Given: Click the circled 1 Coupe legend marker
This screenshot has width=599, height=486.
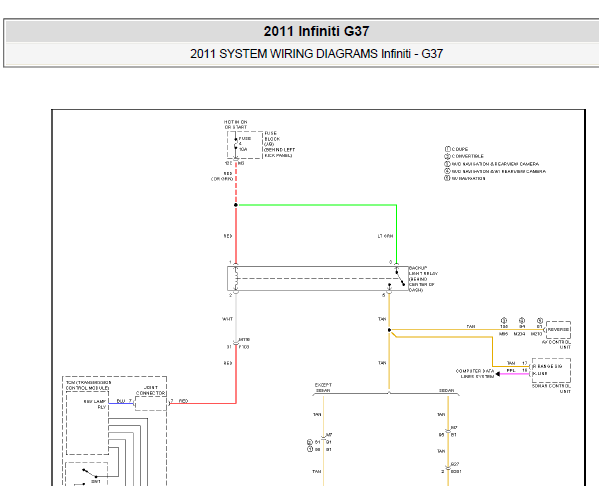Looking at the screenshot, I should pyautogui.click(x=447, y=149).
